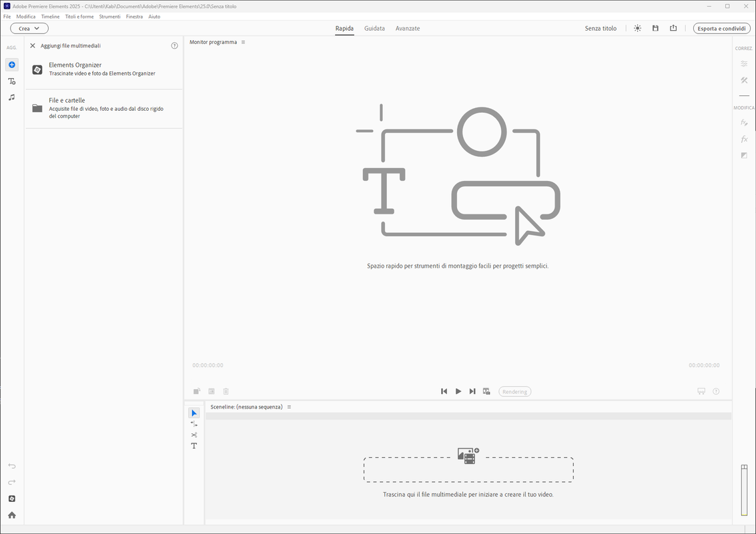
Task: Open the File menu
Action: (7, 17)
